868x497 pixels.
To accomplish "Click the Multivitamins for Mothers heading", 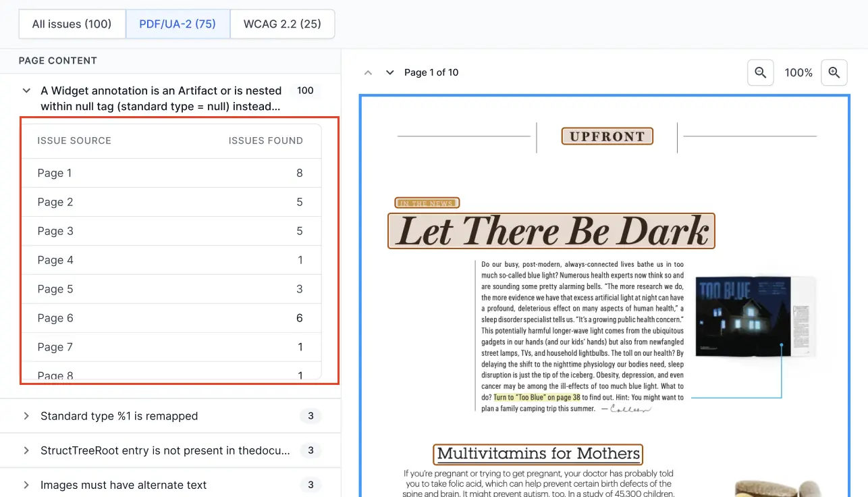I will [538, 454].
